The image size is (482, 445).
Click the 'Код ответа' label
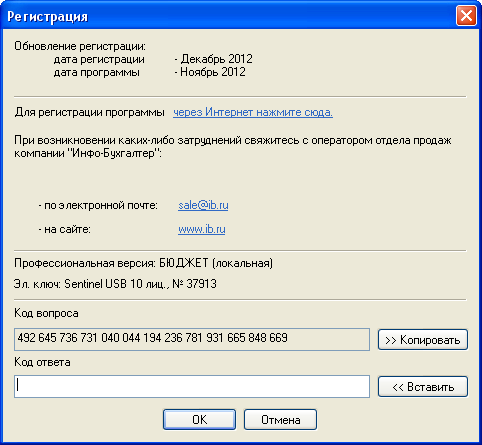point(42,362)
